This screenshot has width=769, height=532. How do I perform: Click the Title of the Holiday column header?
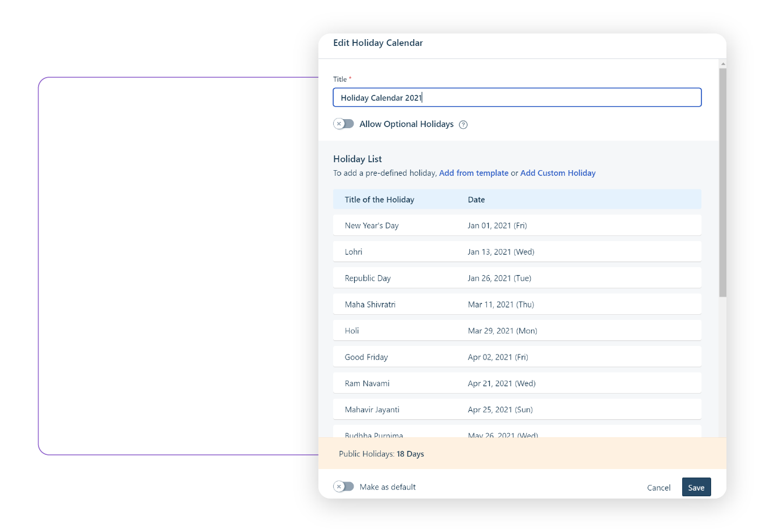click(379, 200)
